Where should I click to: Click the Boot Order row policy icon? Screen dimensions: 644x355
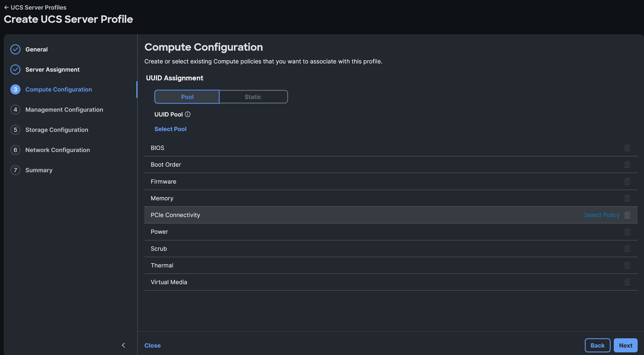coord(627,165)
